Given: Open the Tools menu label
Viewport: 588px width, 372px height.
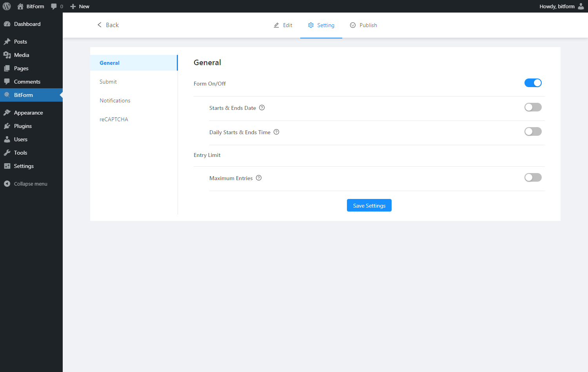Looking at the screenshot, I should (x=20, y=153).
